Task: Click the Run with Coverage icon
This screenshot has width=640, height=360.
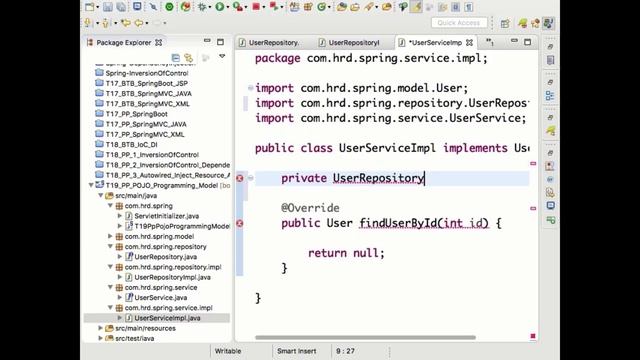Action: click(x=237, y=7)
